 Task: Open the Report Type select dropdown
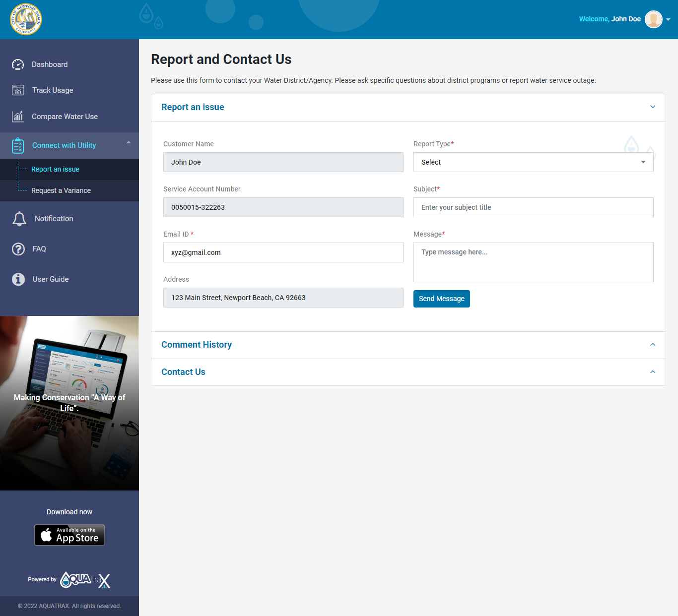(x=533, y=162)
